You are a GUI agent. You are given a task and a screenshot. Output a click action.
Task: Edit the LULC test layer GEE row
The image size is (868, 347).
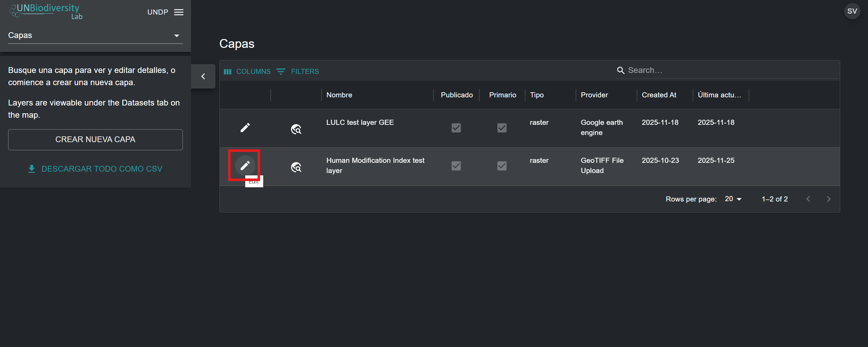pyautogui.click(x=245, y=128)
